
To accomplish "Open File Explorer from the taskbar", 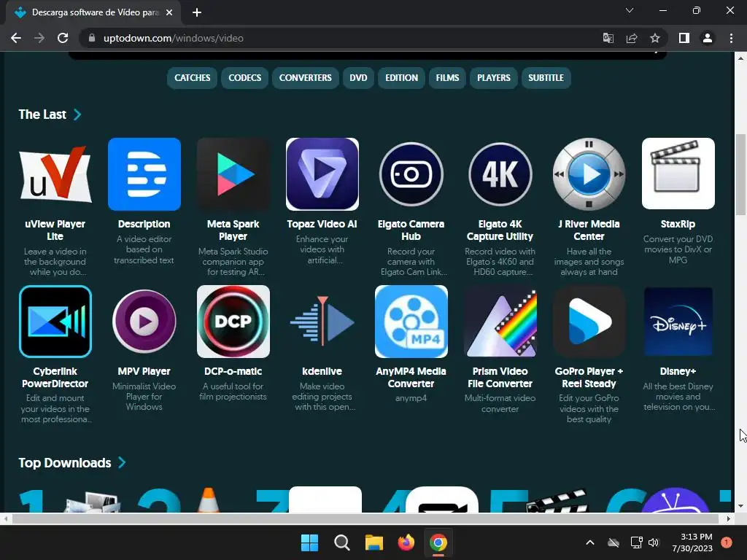I will click(x=374, y=542).
